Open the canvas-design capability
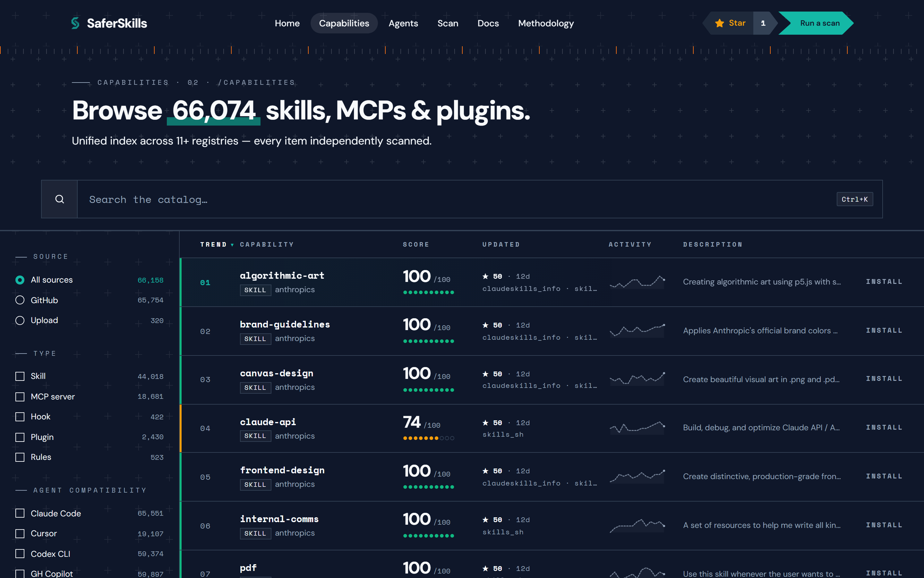 [277, 373]
